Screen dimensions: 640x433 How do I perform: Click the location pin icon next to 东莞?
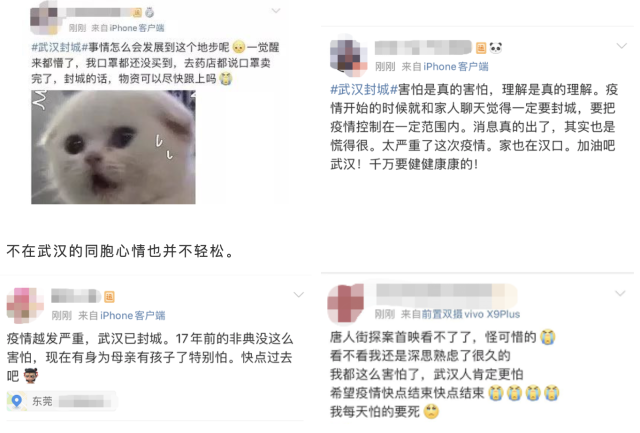click(x=17, y=401)
